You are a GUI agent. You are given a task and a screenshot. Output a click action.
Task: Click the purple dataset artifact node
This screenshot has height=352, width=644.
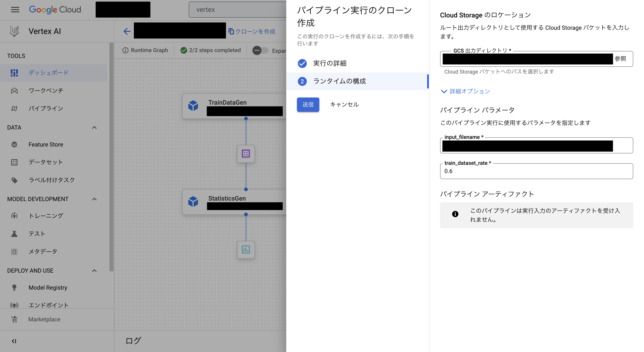pyautogui.click(x=246, y=153)
